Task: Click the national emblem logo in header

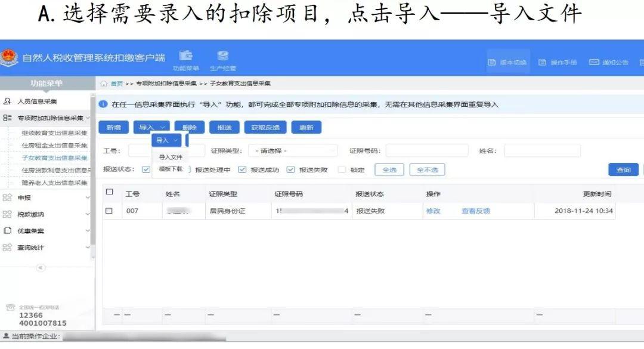Action: (x=8, y=57)
